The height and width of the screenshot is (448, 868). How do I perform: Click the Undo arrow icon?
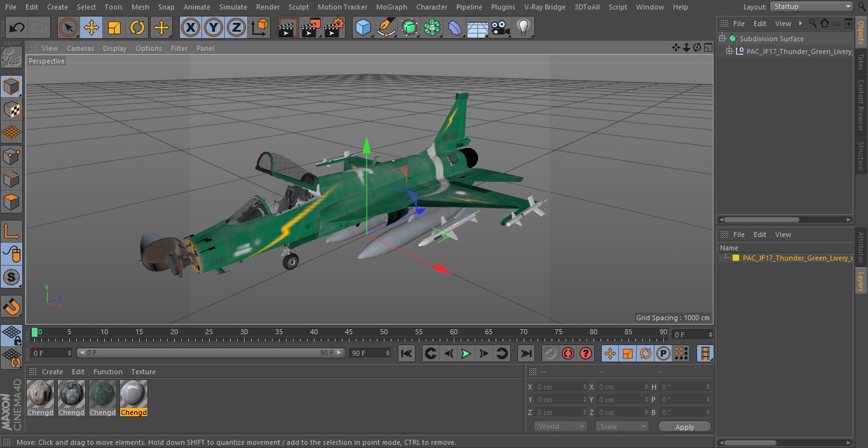click(x=17, y=27)
